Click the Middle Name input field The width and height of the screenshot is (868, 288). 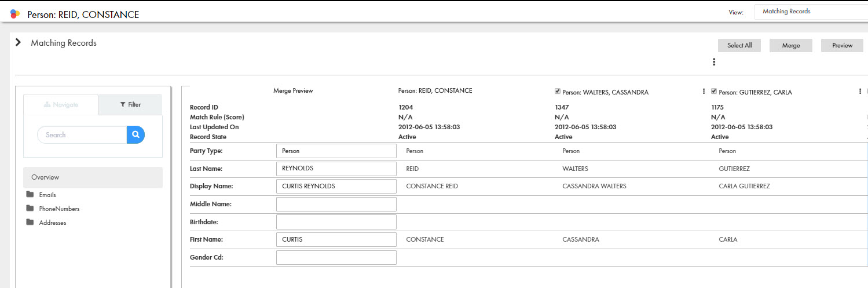336,204
